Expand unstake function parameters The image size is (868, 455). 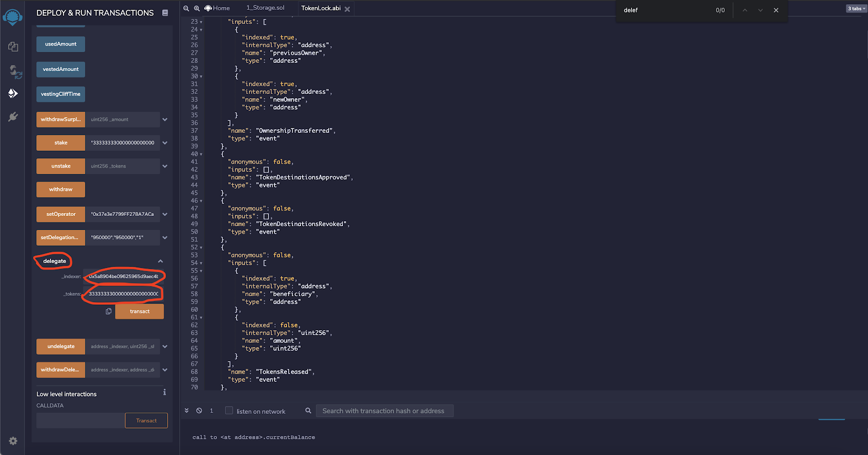[x=165, y=166]
